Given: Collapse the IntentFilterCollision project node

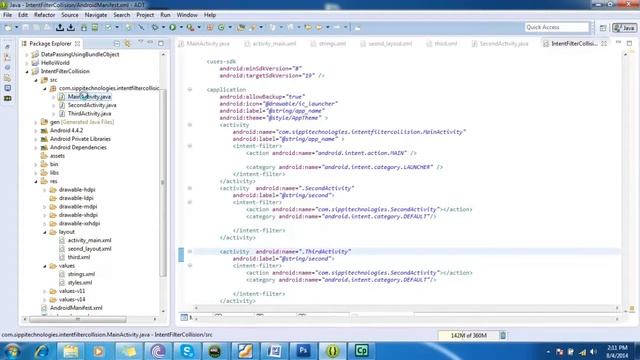Looking at the screenshot, I should [x=27, y=71].
